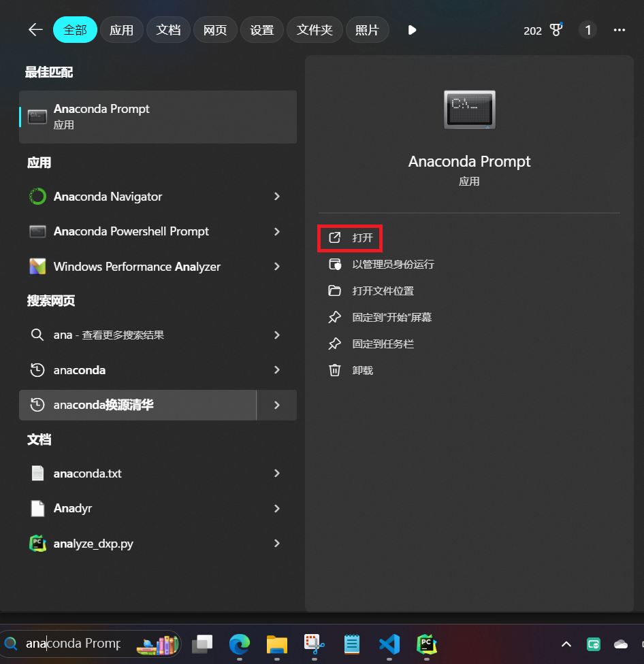The height and width of the screenshot is (664, 644).
Task: Click 卸载 to uninstall the app
Action: point(351,371)
